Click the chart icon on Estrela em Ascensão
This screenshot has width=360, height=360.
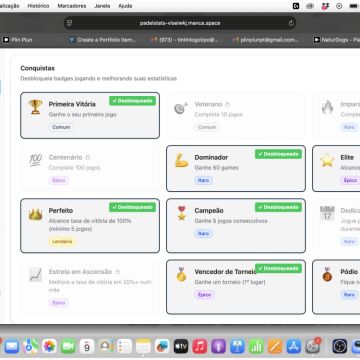tap(35, 275)
